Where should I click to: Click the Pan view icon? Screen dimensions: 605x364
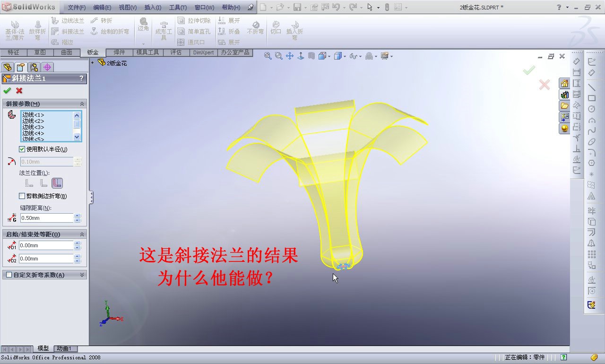pos(290,56)
